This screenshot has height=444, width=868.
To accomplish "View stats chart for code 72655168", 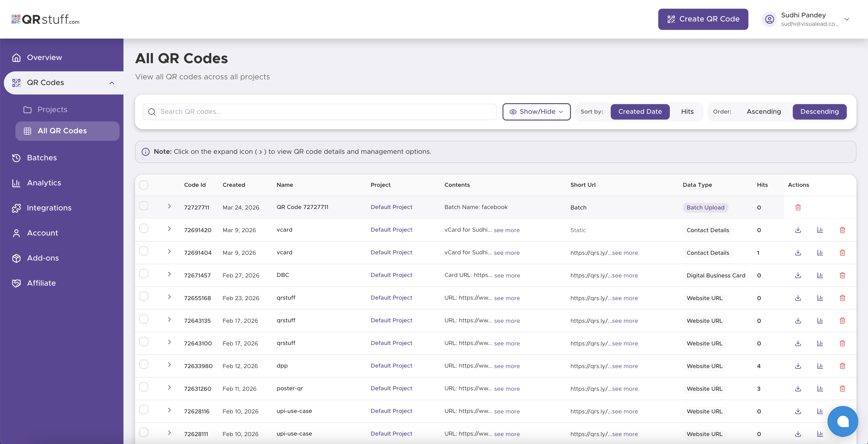I will (820, 298).
